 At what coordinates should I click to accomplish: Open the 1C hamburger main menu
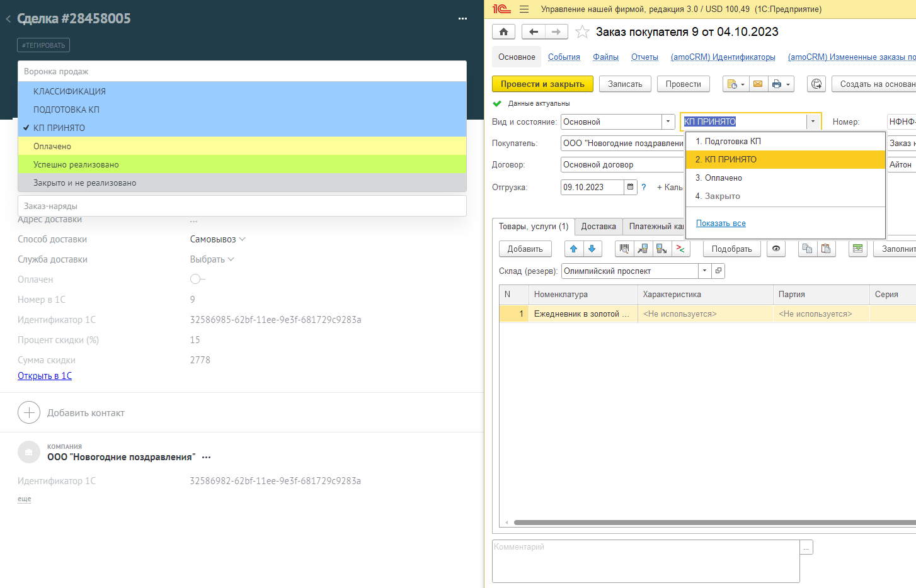524,9
